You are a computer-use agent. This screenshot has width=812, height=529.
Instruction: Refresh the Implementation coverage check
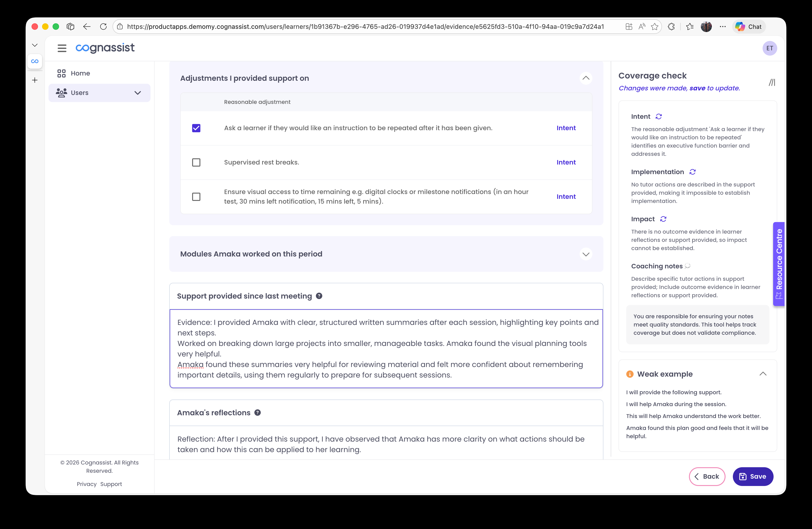[693, 172]
